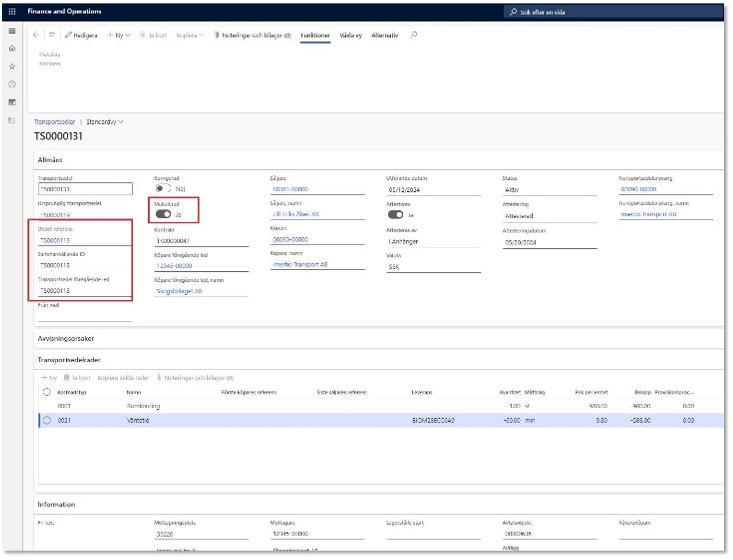Open Modules list icon in sidebar
Viewport: 733px width, 560px height.
coord(12,120)
